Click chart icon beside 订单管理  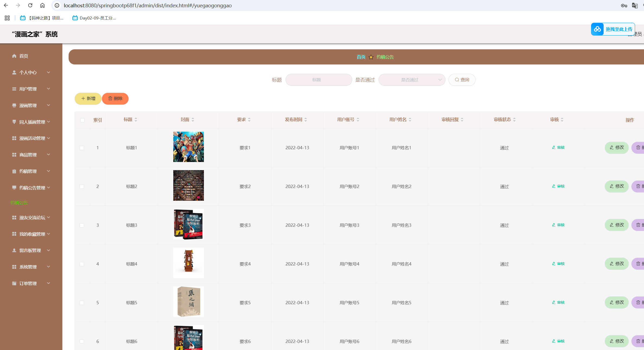14,283
